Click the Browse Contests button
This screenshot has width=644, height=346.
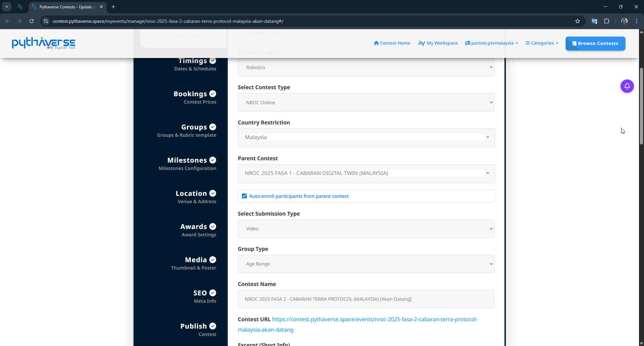pos(595,43)
